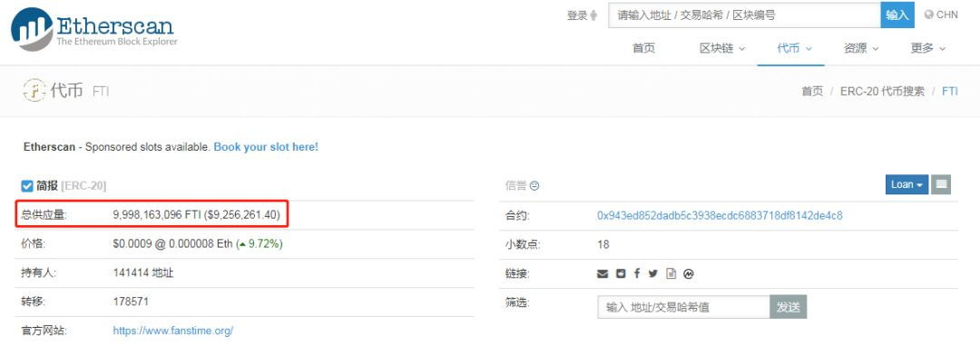Click transfers value 178571
This screenshot has width=980, height=346.
[131, 302]
